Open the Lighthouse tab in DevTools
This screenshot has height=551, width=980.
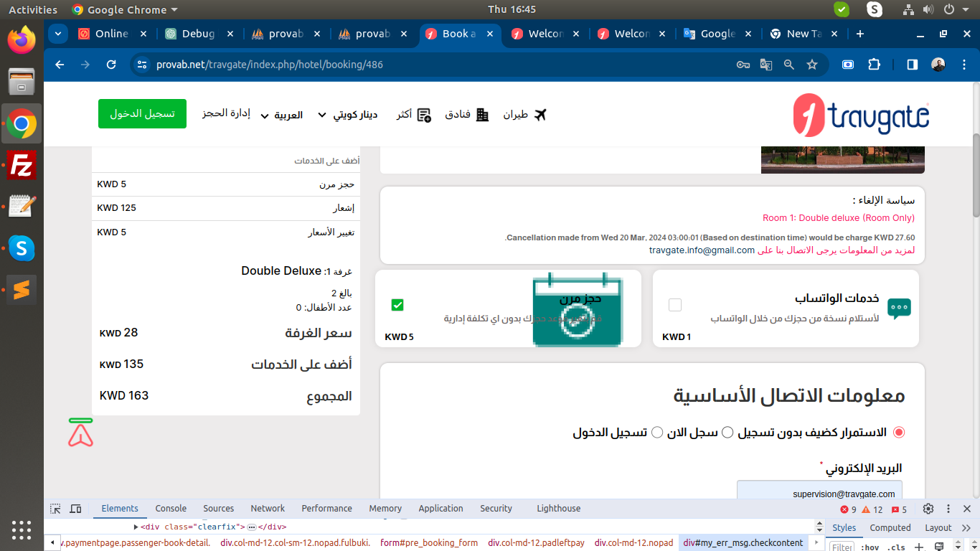[558, 509]
